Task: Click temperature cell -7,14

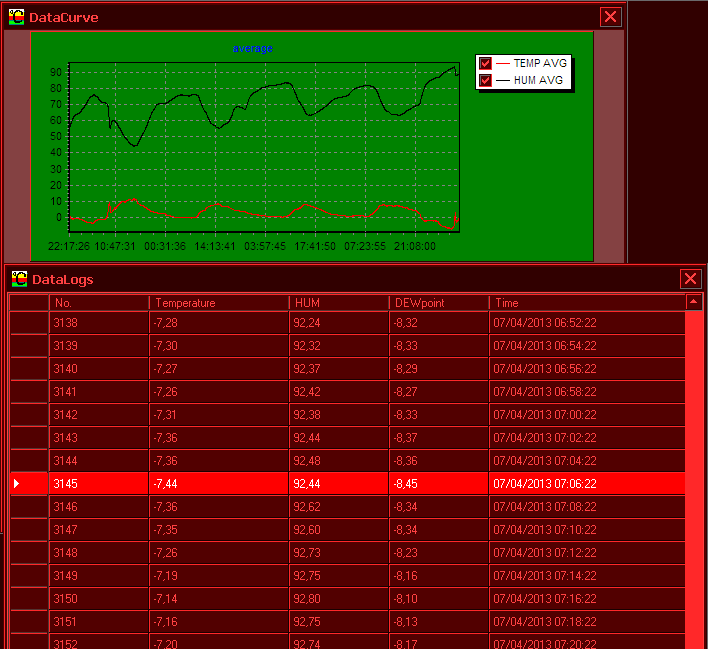Action: click(x=219, y=599)
